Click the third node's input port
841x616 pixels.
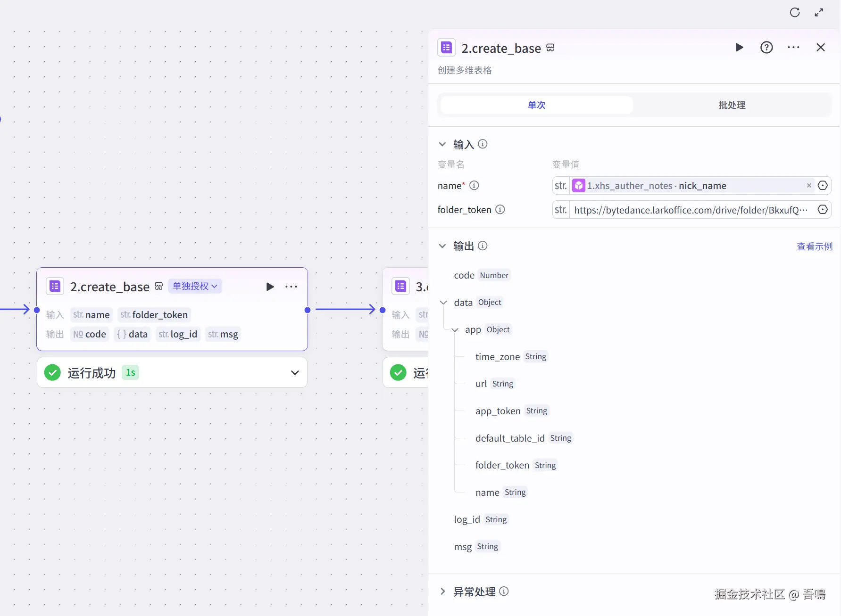[x=383, y=310]
